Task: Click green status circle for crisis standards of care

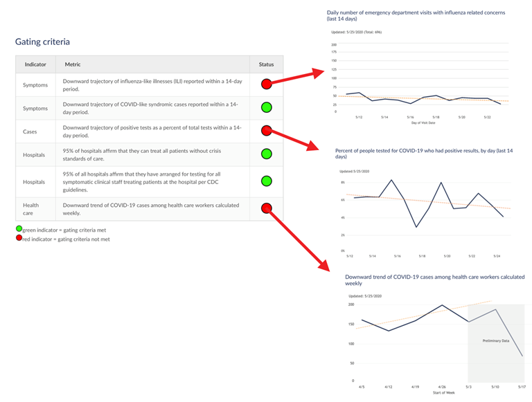Action: tap(266, 154)
